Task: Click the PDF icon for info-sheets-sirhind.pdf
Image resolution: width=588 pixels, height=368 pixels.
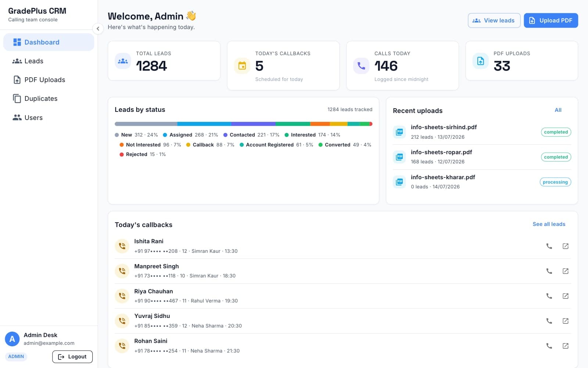Action: tap(399, 132)
